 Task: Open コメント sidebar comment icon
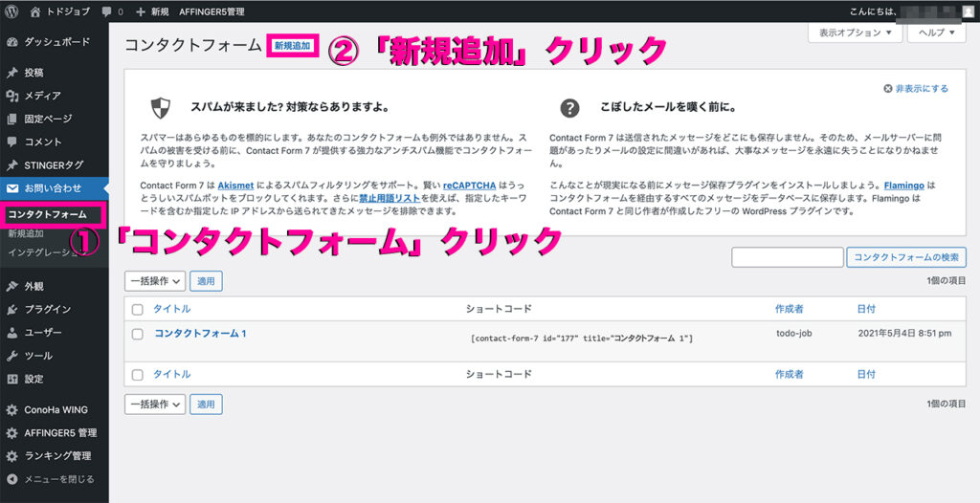(11, 142)
